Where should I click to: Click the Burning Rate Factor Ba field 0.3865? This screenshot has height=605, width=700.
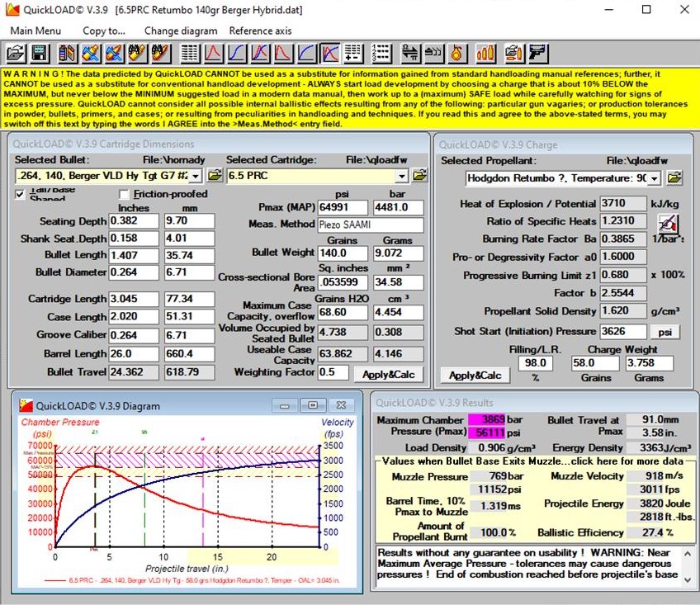[x=623, y=239]
